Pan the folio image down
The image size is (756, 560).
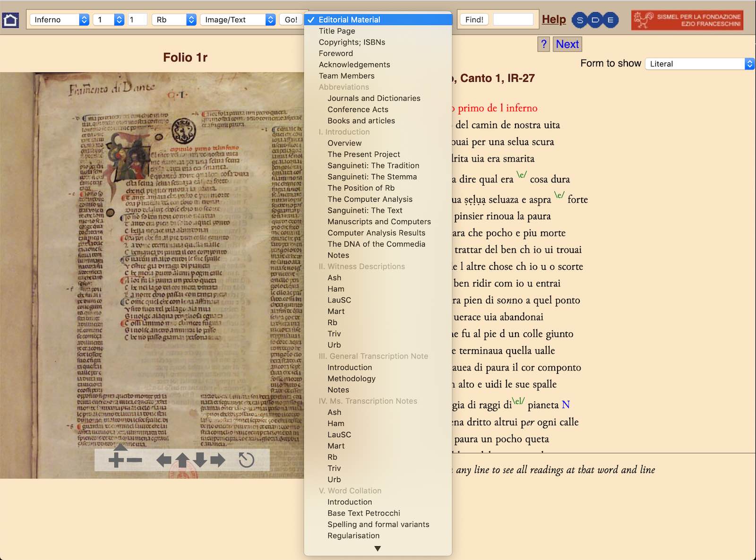200,460
